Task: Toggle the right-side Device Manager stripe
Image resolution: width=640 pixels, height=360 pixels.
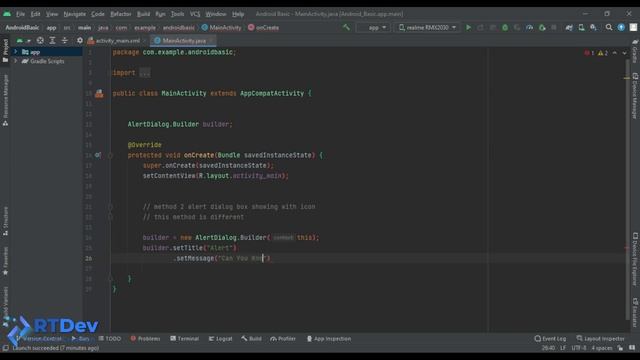Action: pyautogui.click(x=635, y=96)
